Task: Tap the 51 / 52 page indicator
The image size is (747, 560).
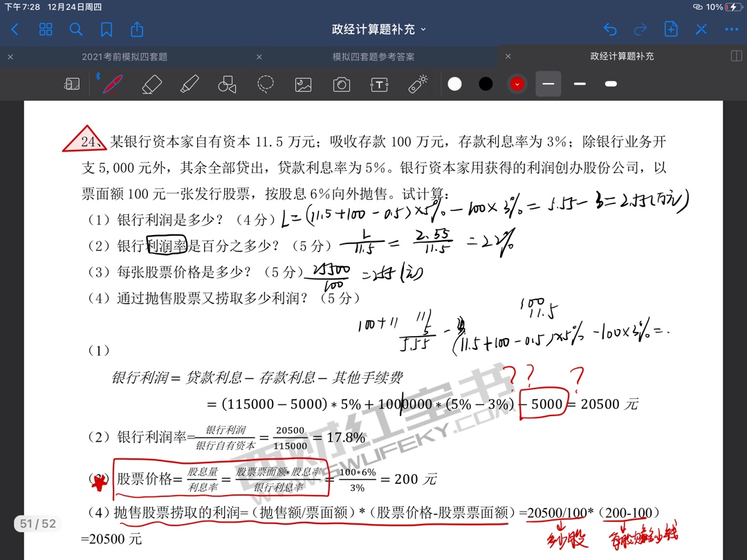Action: [x=37, y=524]
